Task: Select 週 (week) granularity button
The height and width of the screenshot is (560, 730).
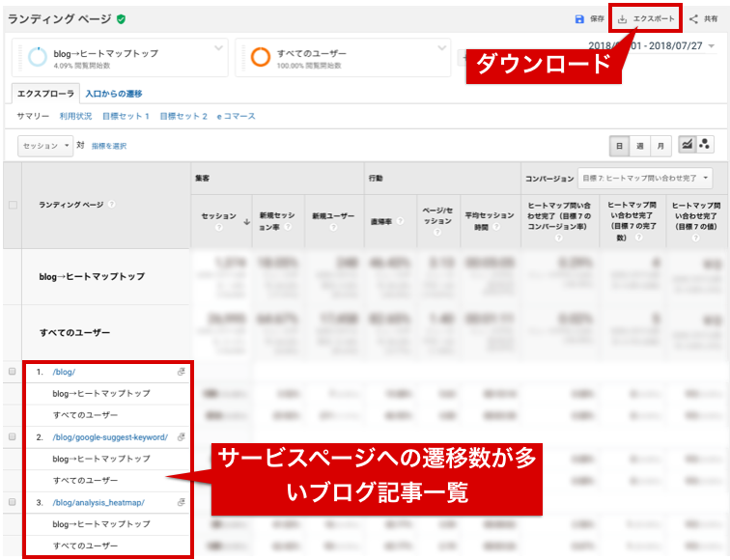Action: point(639,146)
